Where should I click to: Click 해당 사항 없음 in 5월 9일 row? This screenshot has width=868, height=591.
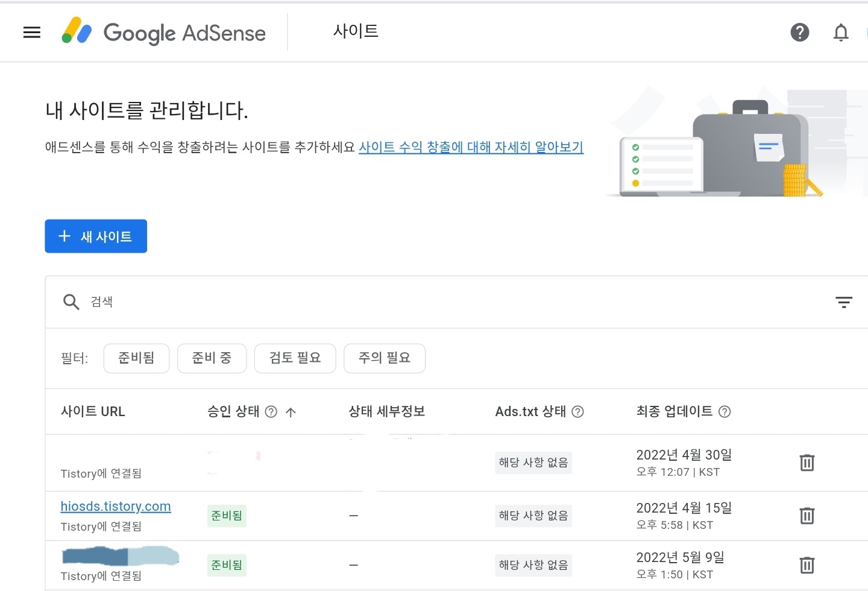[x=533, y=565]
